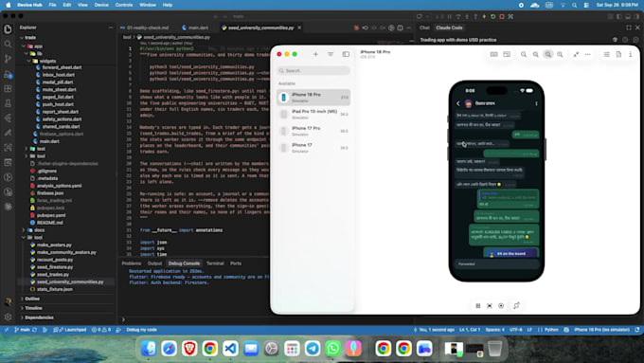
Task: Select the iPhone 17 Pro simulator
Action: [x=313, y=131]
